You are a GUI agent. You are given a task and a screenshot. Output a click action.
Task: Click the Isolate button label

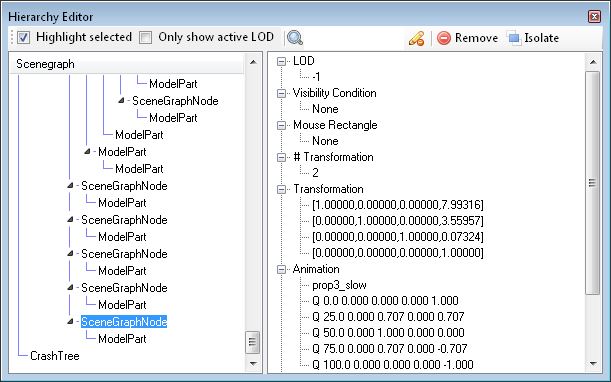point(541,38)
